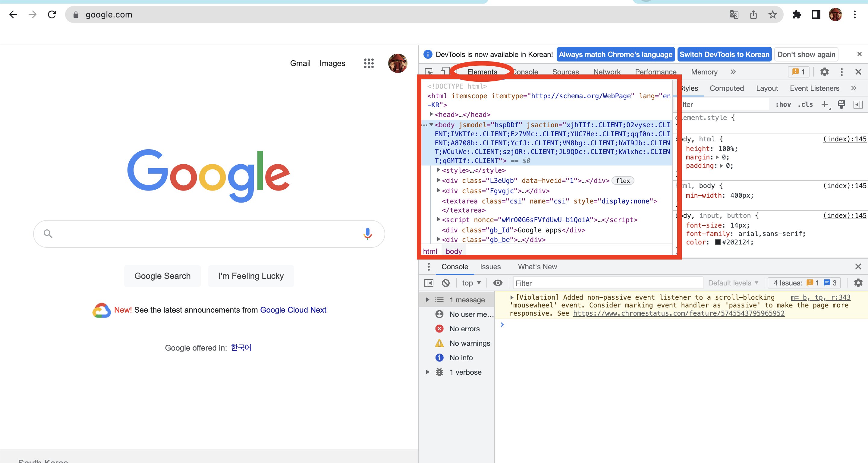Toggle rendering emulations paintbrush icon
Viewport: 868px width, 463px height.
pyautogui.click(x=841, y=105)
